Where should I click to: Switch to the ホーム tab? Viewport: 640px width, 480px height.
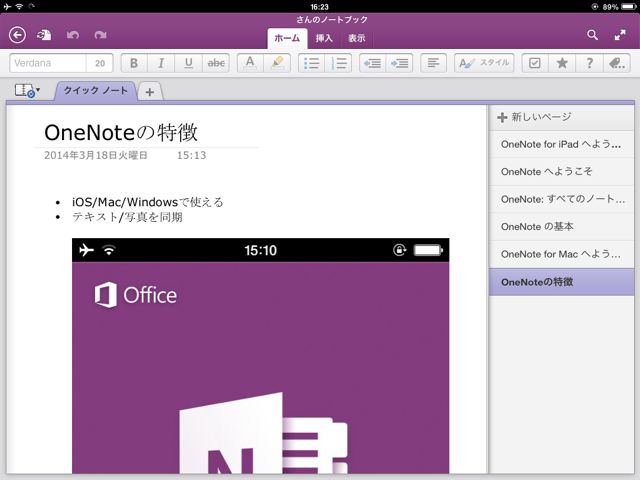[x=287, y=38]
